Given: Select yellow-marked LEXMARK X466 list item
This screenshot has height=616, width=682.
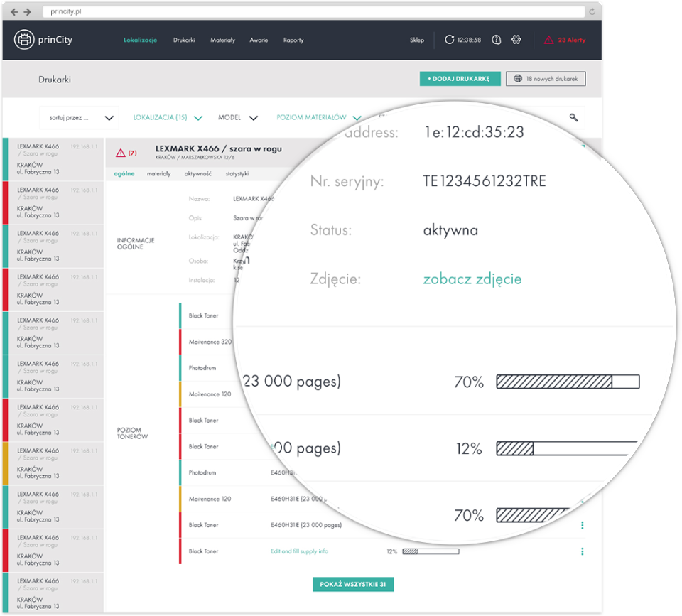Looking at the screenshot, I should 53,463.
